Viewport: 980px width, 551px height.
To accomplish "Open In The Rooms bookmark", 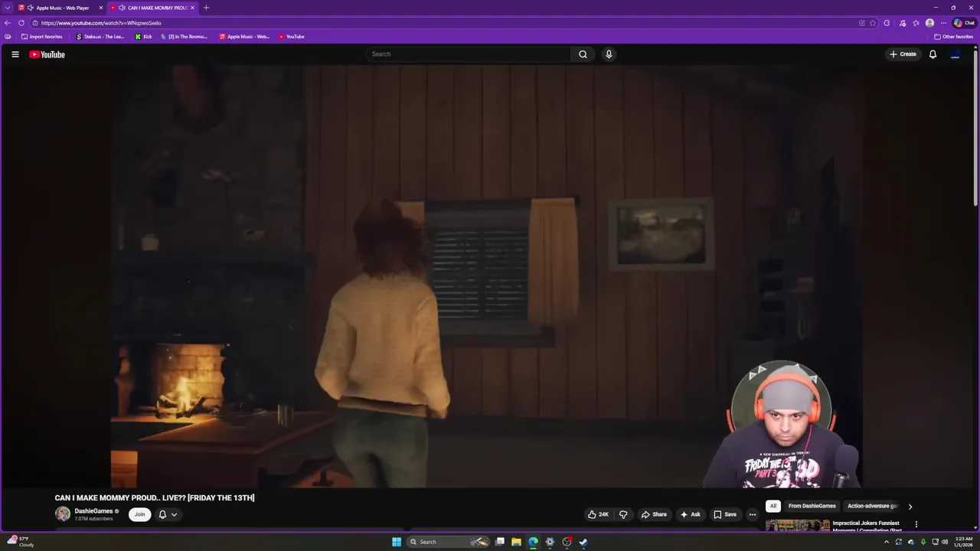I will point(184,37).
